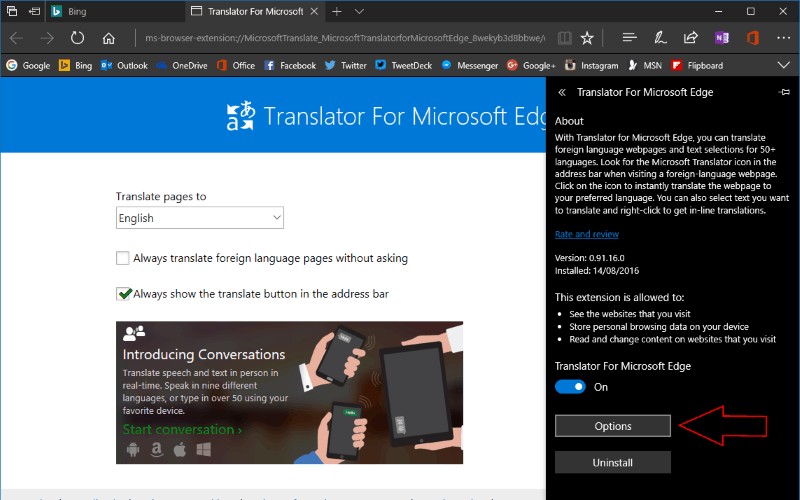The height and width of the screenshot is (500, 800).
Task: Open a new tab with plus button
Action: coord(336,11)
